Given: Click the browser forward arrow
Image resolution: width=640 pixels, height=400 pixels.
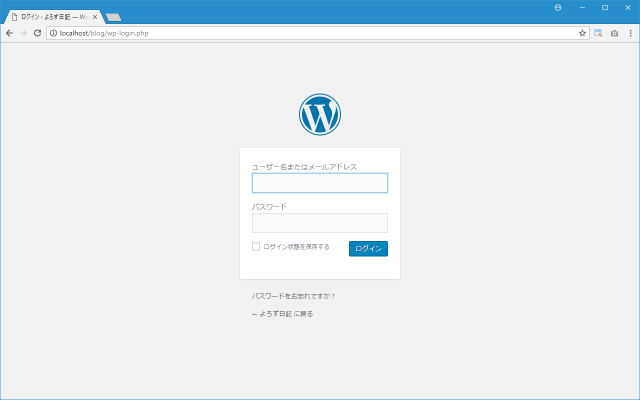Looking at the screenshot, I should [x=24, y=33].
